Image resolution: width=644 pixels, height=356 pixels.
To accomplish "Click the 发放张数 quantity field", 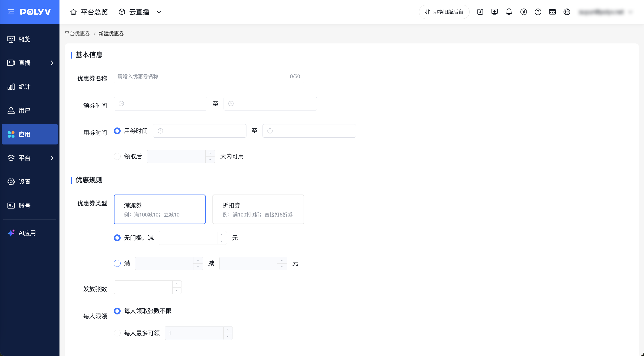I will click(x=143, y=287).
